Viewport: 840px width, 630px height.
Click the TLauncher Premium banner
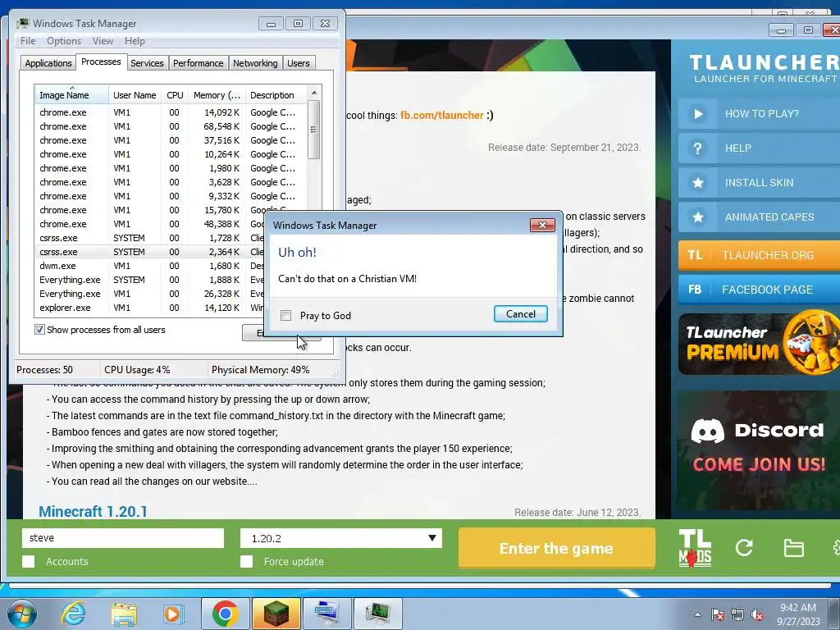click(759, 343)
